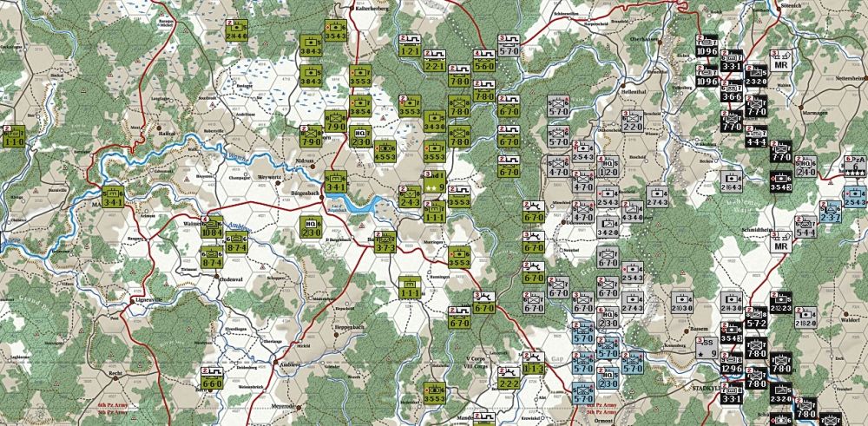Select the grey 2-16-4-3 artillery counter

click(731, 181)
